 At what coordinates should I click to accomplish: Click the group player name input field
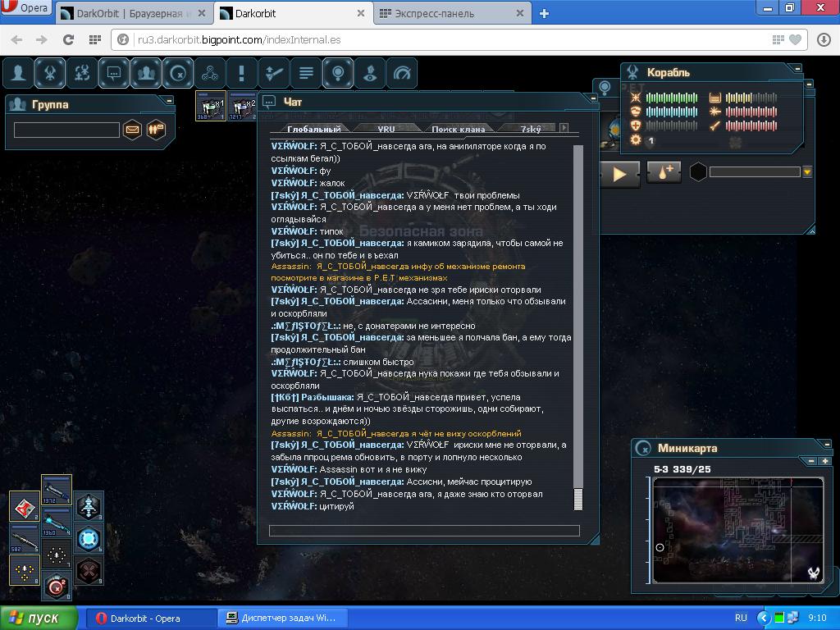[x=66, y=130]
